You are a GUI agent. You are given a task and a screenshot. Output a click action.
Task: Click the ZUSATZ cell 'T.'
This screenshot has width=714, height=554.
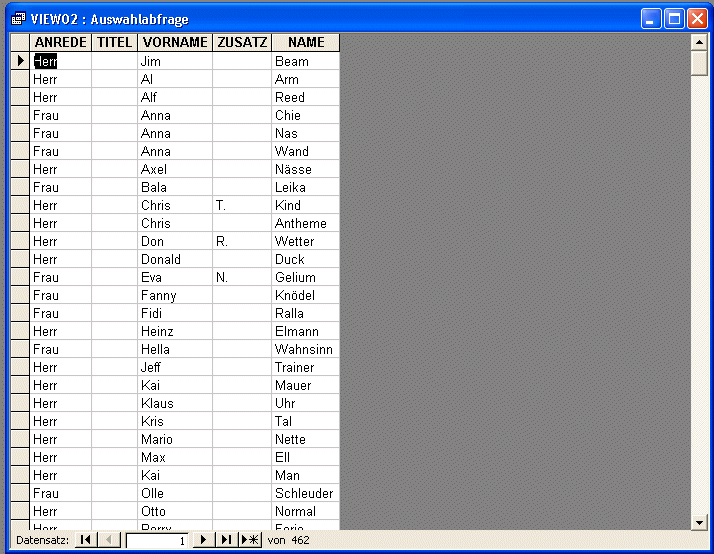242,205
